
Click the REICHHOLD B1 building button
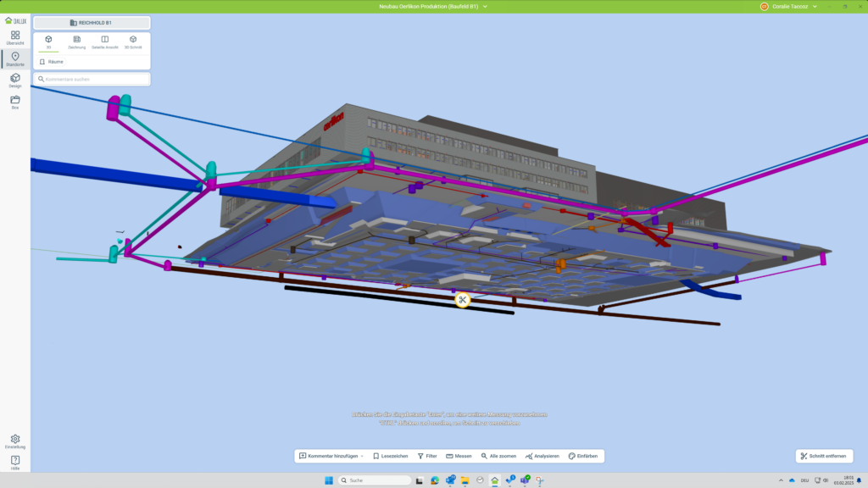pos(92,23)
